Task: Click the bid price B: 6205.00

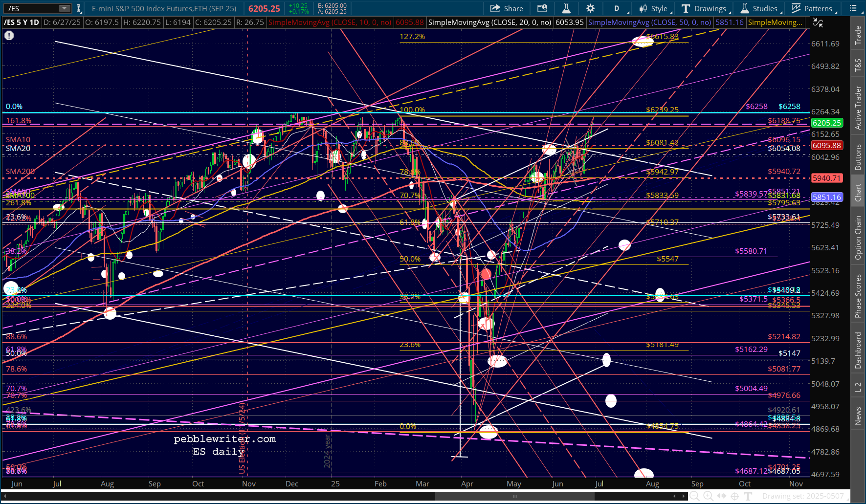Action: [x=332, y=6]
